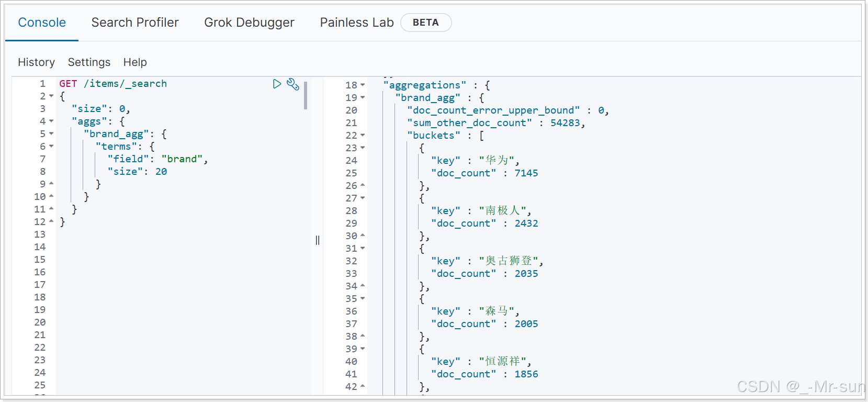Viewport: 868px width, 402px height.
Task: Click fold-end arrow at request line 10
Action: (51, 196)
